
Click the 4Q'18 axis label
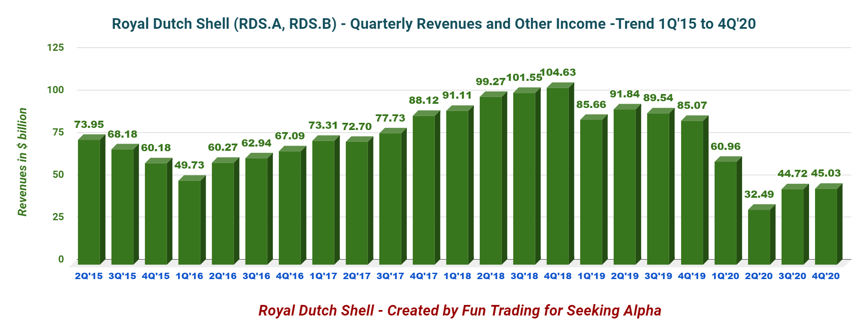558,276
